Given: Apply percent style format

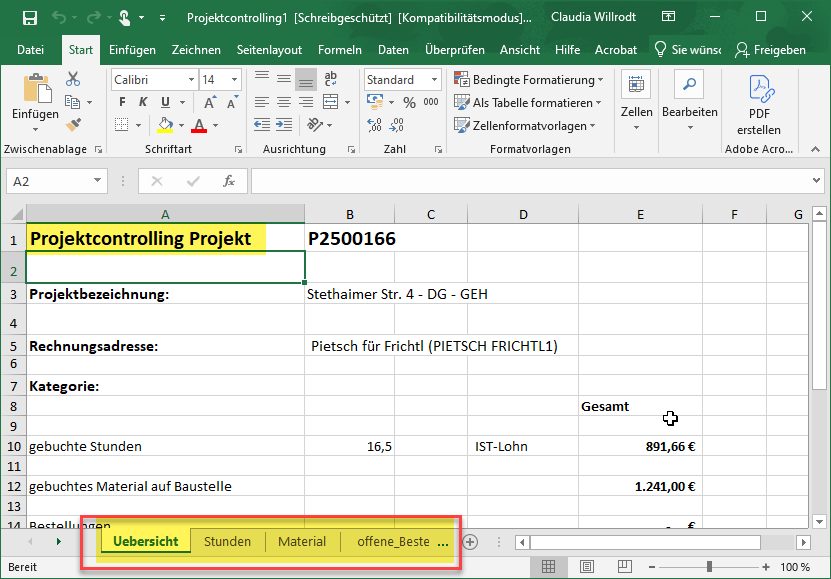Looking at the screenshot, I should tap(409, 102).
